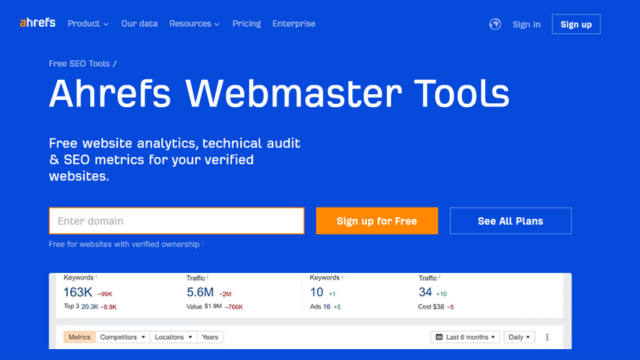Screen dimensions: 640x360
Task: Click the Sign up button in header
Action: point(576,24)
